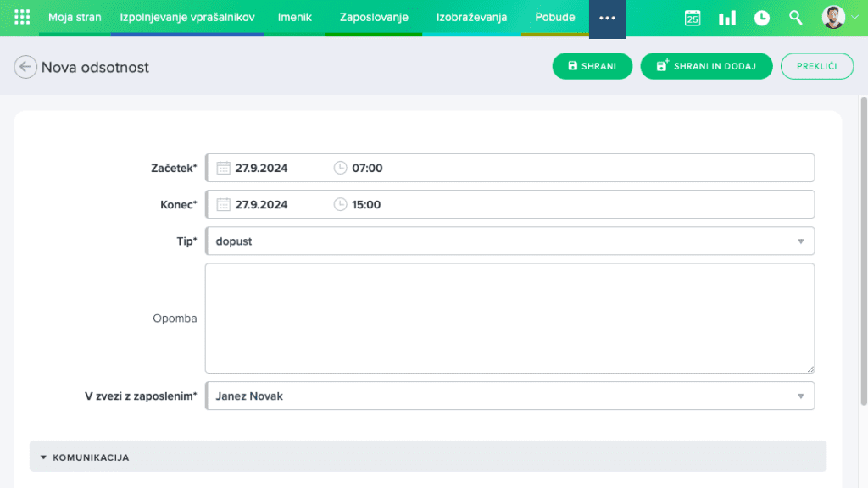Screen dimensions: 868x488
Task: Click the clock icon in top bar
Action: coord(762,18)
